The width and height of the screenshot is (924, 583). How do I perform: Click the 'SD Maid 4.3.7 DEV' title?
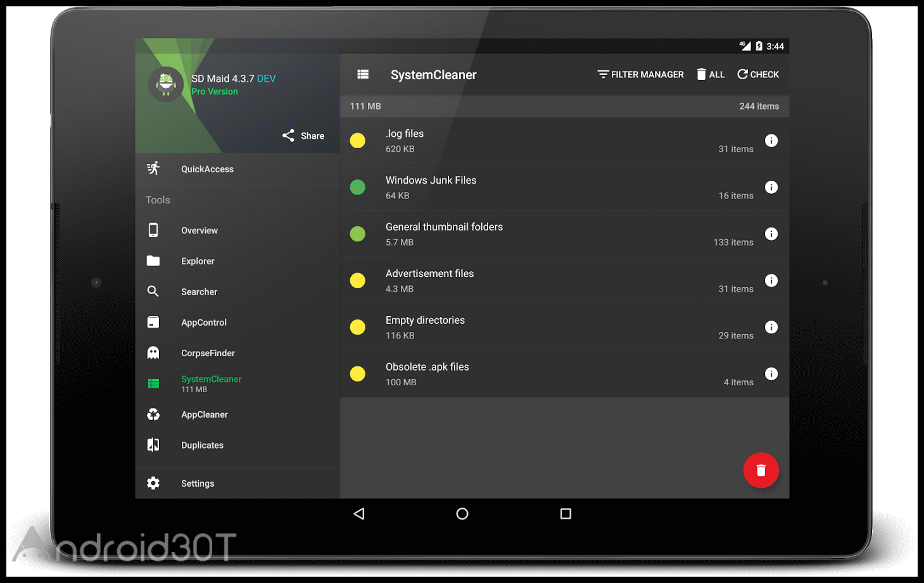click(234, 79)
